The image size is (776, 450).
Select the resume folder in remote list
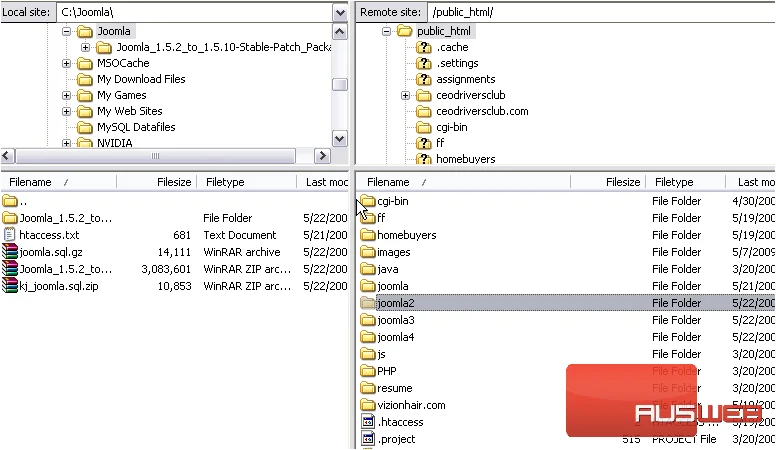394,388
